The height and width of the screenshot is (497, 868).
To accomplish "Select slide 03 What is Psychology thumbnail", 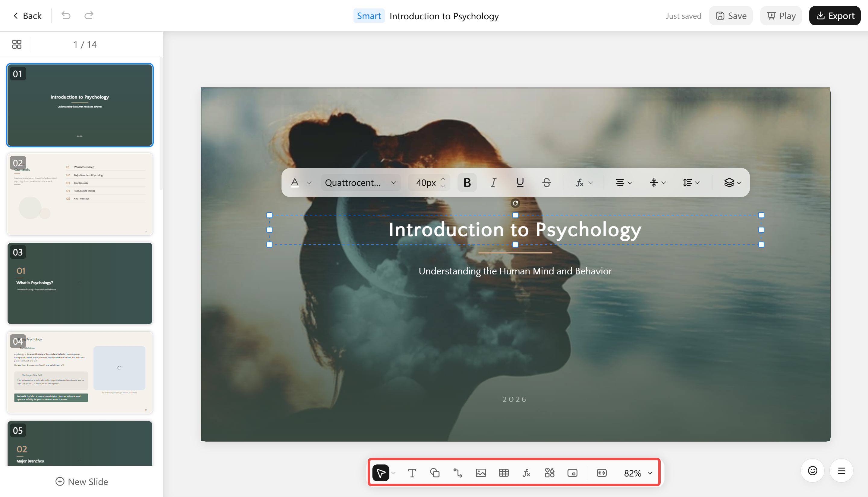I will pyautogui.click(x=80, y=283).
